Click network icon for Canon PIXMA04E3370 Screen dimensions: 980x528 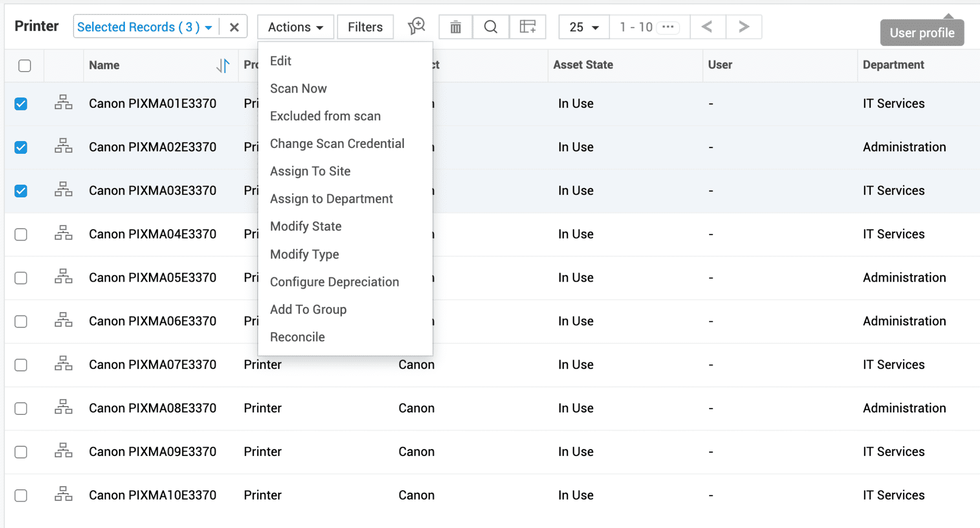pyautogui.click(x=63, y=234)
